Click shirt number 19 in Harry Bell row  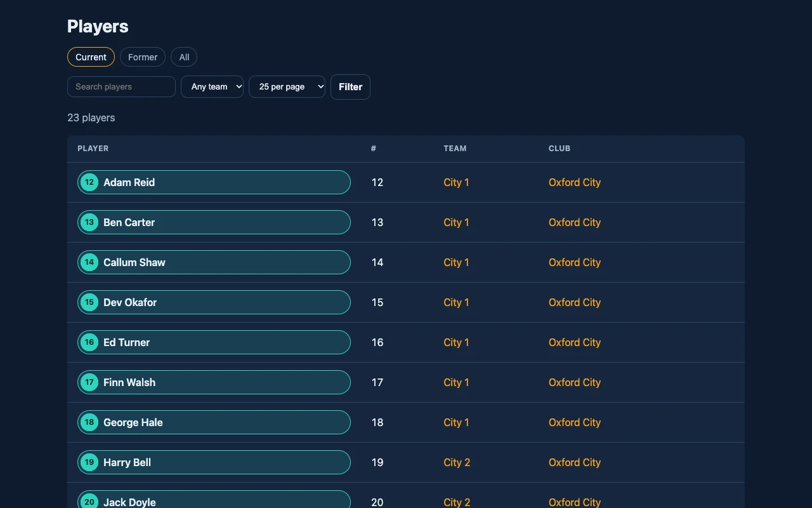tap(377, 462)
